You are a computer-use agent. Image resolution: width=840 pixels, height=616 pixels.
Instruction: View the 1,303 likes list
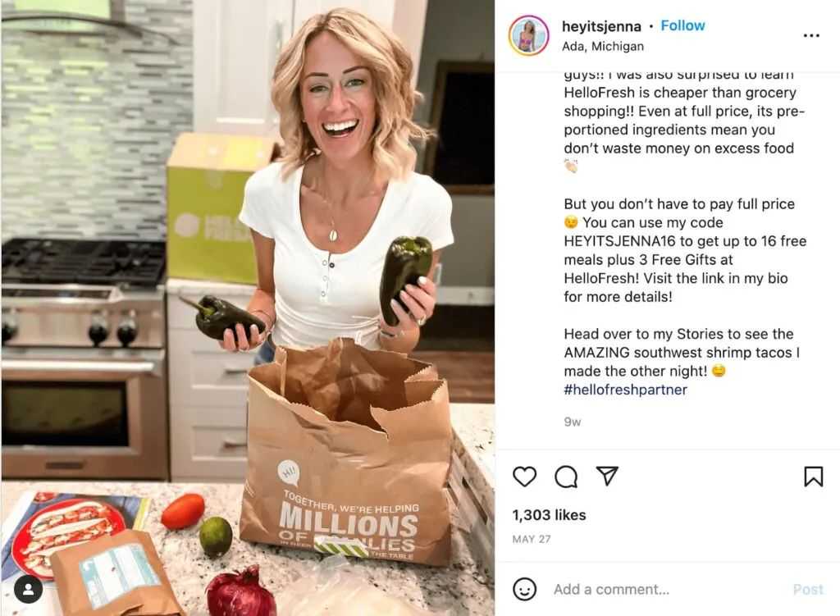(x=549, y=515)
